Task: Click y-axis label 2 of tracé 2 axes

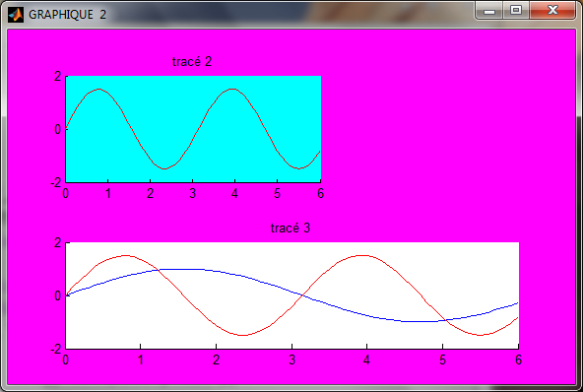Action: coord(58,76)
